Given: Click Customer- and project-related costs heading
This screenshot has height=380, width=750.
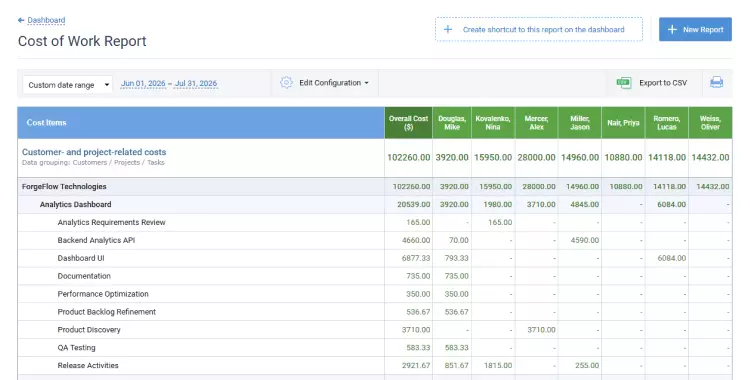Looking at the screenshot, I should click(94, 152).
